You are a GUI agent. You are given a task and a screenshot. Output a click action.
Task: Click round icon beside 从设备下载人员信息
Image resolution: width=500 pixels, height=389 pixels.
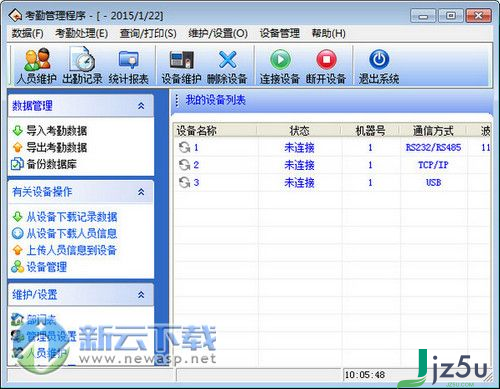pos(17,233)
